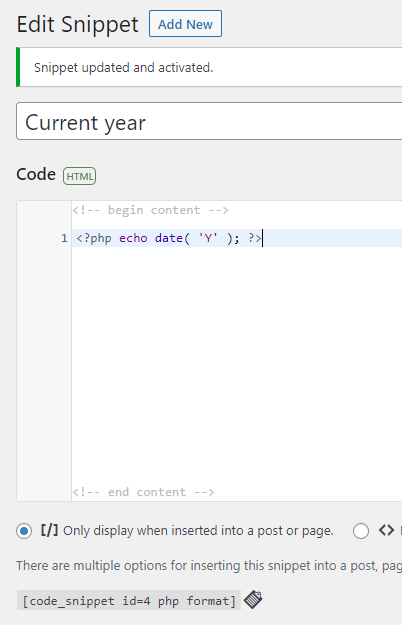Click the 'end content' comment line
Image resolution: width=402 pixels, height=625 pixels.
point(143,492)
